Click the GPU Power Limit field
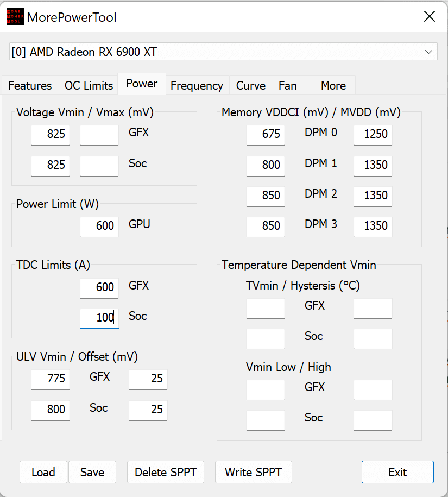The height and width of the screenshot is (497, 448). click(x=99, y=227)
